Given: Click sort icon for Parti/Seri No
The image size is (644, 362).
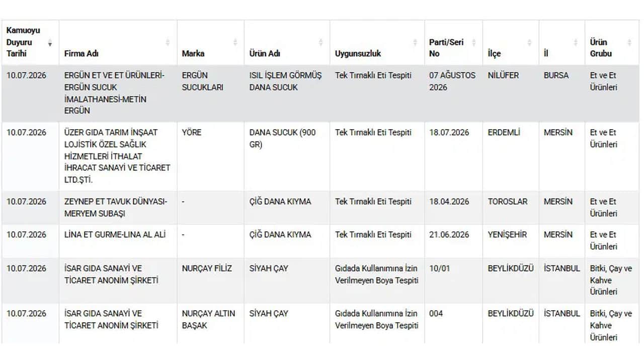Looking at the screenshot, I should [473, 43].
